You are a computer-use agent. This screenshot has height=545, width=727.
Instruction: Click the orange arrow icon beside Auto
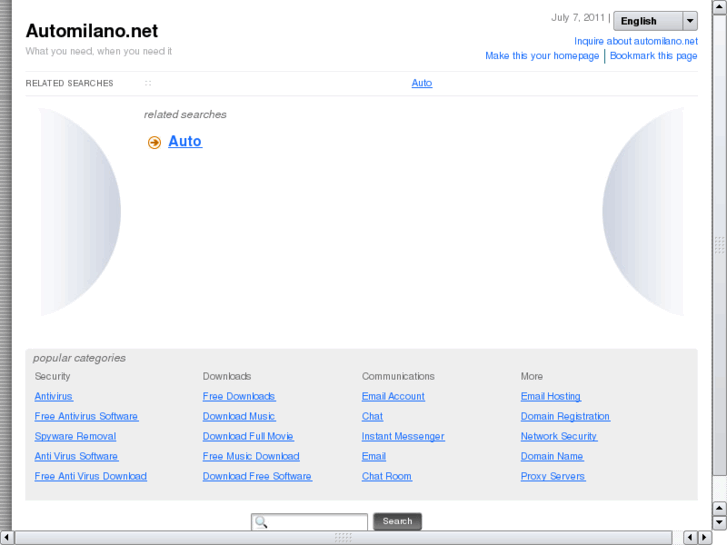(154, 142)
